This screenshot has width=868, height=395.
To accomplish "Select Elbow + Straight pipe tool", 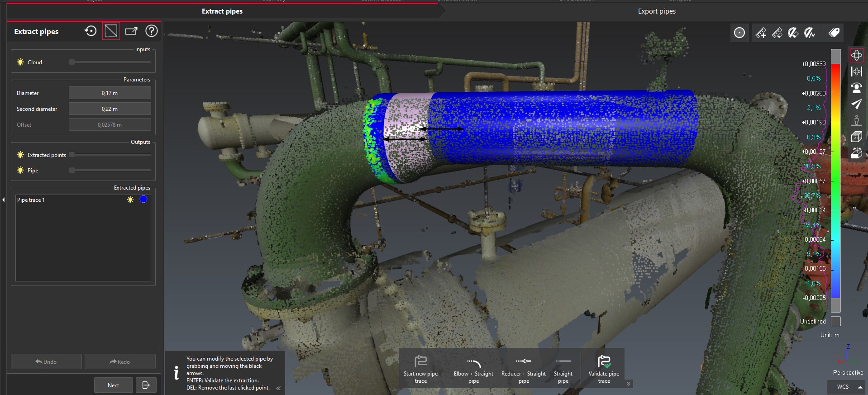I will tap(473, 369).
